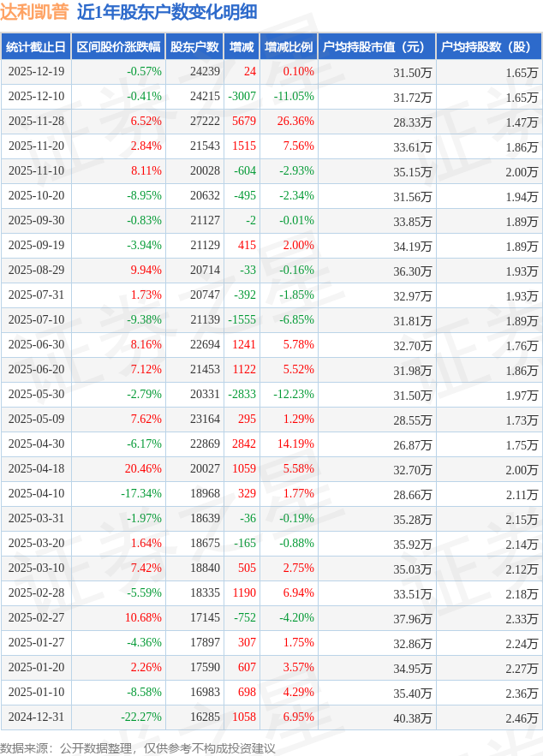The height and width of the screenshot is (756, 543).
Task: Click the 2.46万 average shares cell
Action: click(521, 717)
